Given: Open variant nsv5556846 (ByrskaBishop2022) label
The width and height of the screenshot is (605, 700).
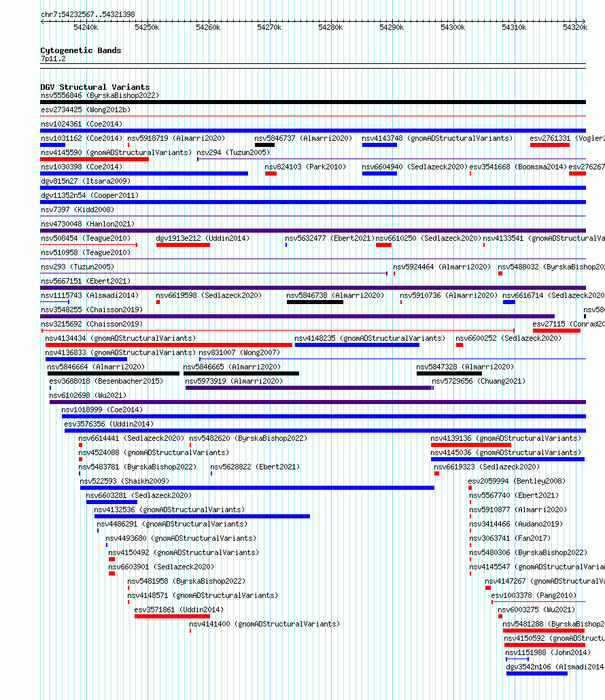Looking at the screenshot, I should click(100, 95).
